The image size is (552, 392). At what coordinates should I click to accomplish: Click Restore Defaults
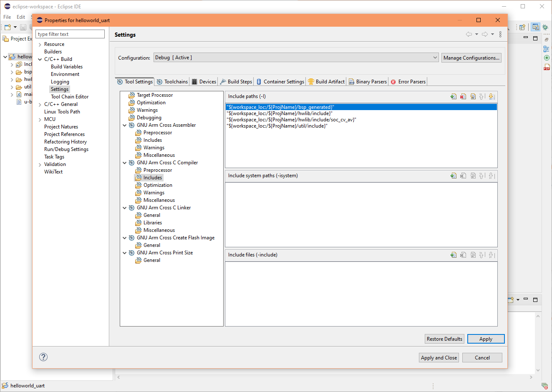point(444,339)
